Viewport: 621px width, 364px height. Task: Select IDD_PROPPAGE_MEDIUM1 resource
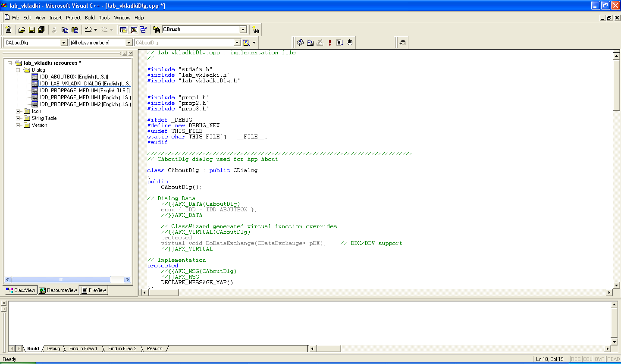pos(85,97)
